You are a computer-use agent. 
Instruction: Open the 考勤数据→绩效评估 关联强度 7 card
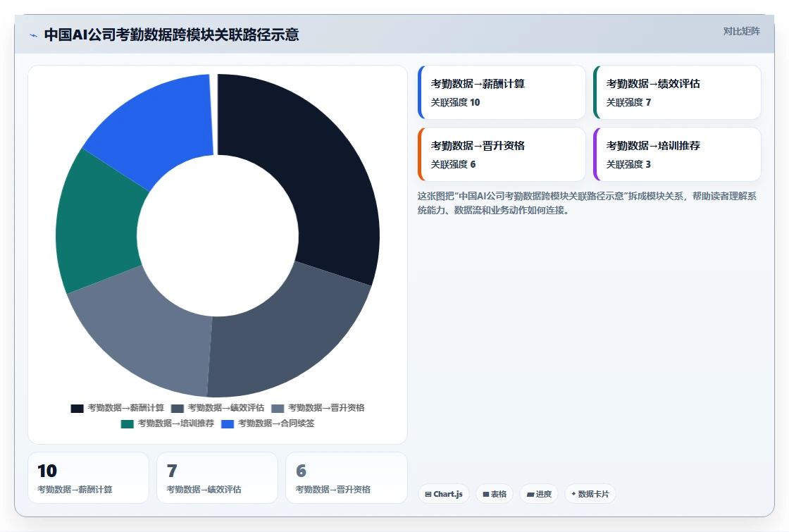677,92
